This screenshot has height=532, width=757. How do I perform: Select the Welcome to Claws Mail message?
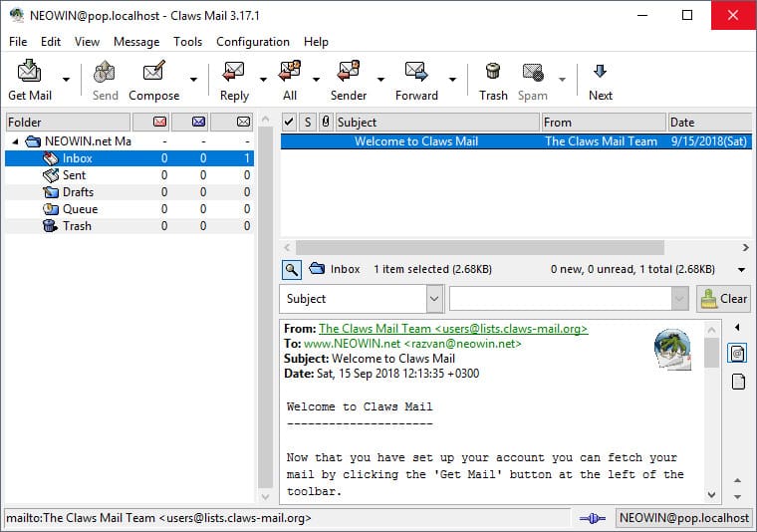516,141
